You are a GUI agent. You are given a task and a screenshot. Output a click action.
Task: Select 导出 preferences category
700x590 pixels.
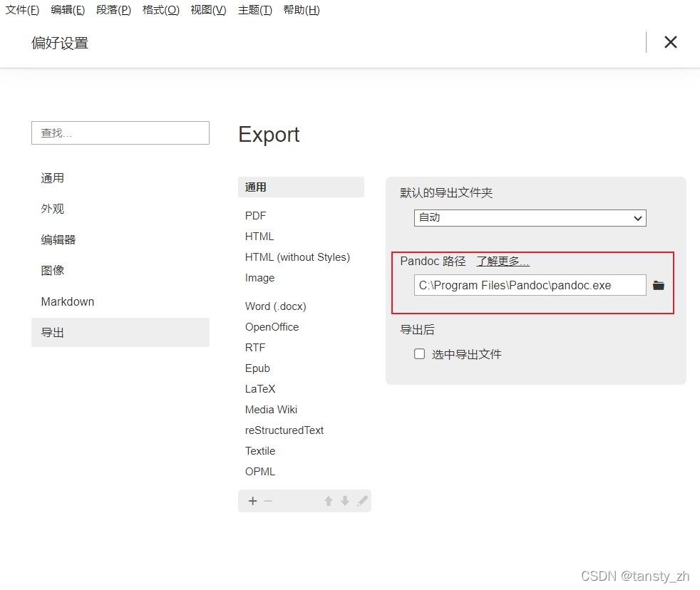(120, 333)
